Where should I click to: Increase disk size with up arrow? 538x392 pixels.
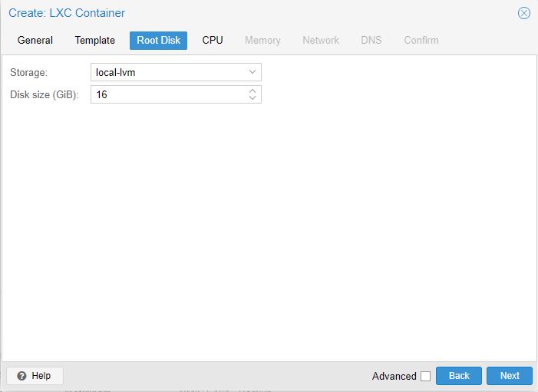tap(252, 91)
